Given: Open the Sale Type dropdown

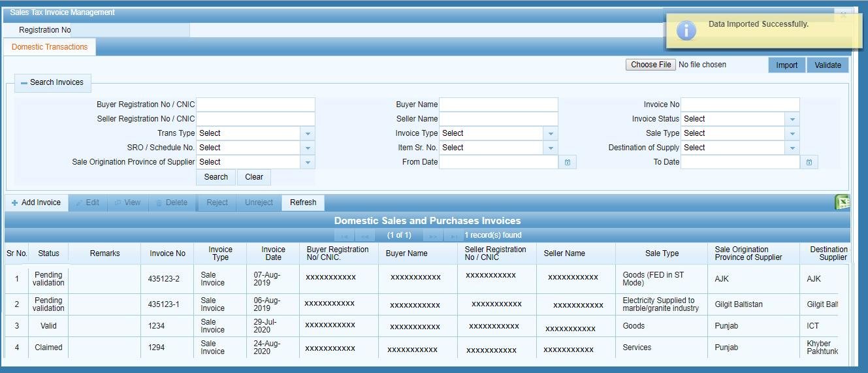Looking at the screenshot, I should click(792, 133).
